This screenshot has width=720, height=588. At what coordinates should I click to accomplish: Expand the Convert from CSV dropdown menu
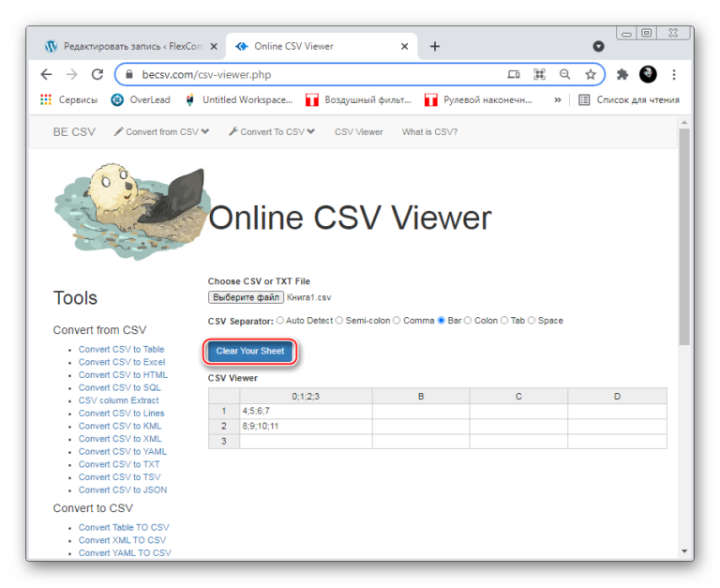(x=161, y=132)
